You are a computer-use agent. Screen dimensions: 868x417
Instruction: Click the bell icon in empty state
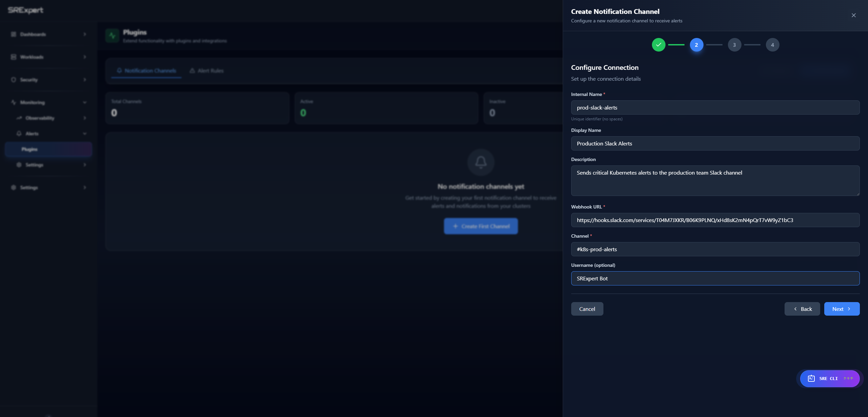tap(481, 162)
